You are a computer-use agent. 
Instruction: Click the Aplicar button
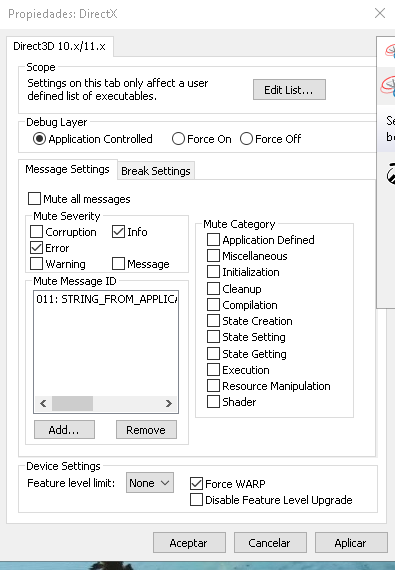coord(351,543)
